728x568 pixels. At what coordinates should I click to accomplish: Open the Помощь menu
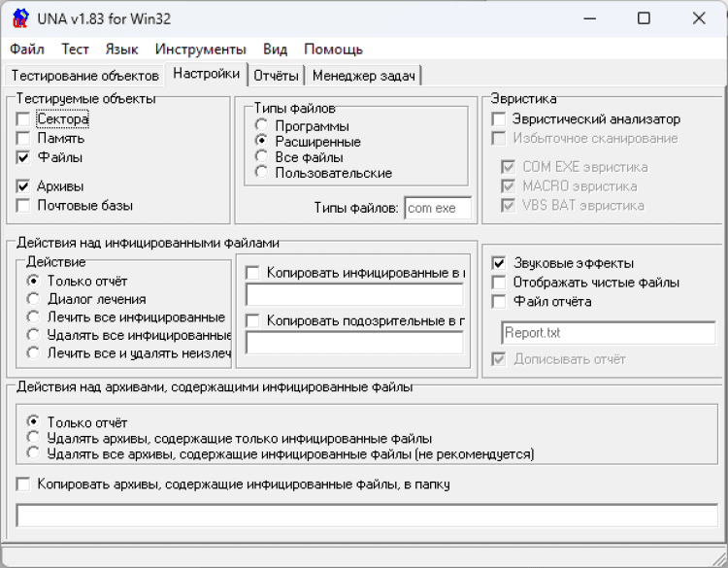tap(333, 50)
